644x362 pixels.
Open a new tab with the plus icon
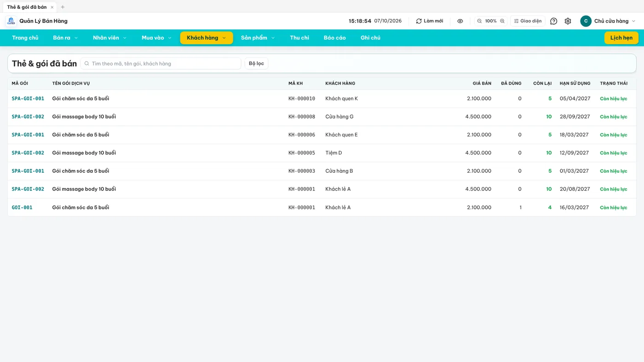[x=63, y=7]
